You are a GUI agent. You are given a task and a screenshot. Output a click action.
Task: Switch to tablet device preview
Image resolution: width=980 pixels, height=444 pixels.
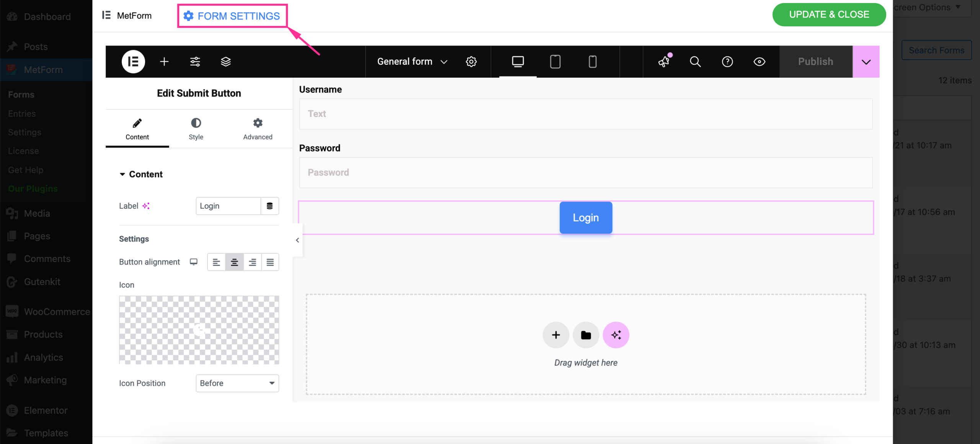(x=555, y=62)
